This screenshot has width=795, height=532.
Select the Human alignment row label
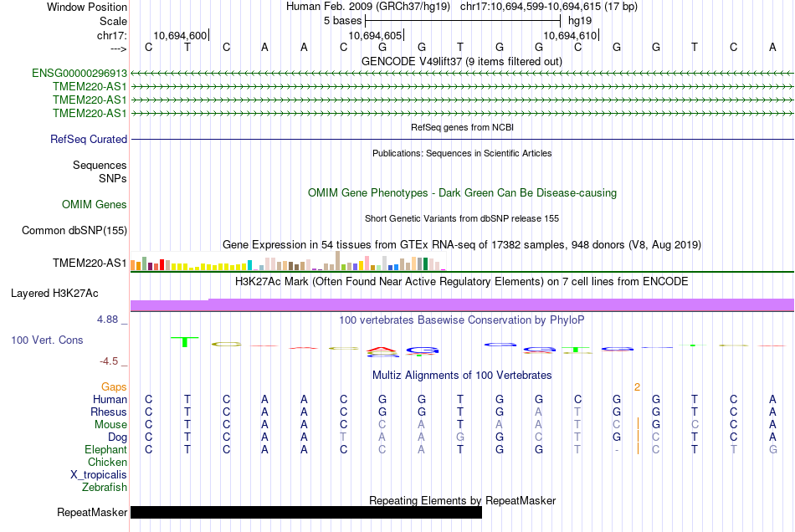pos(110,399)
